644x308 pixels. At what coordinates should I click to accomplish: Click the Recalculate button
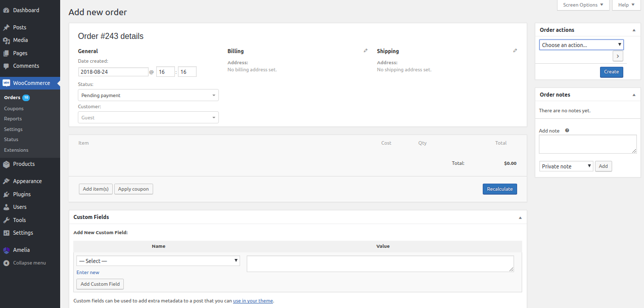[499, 189]
